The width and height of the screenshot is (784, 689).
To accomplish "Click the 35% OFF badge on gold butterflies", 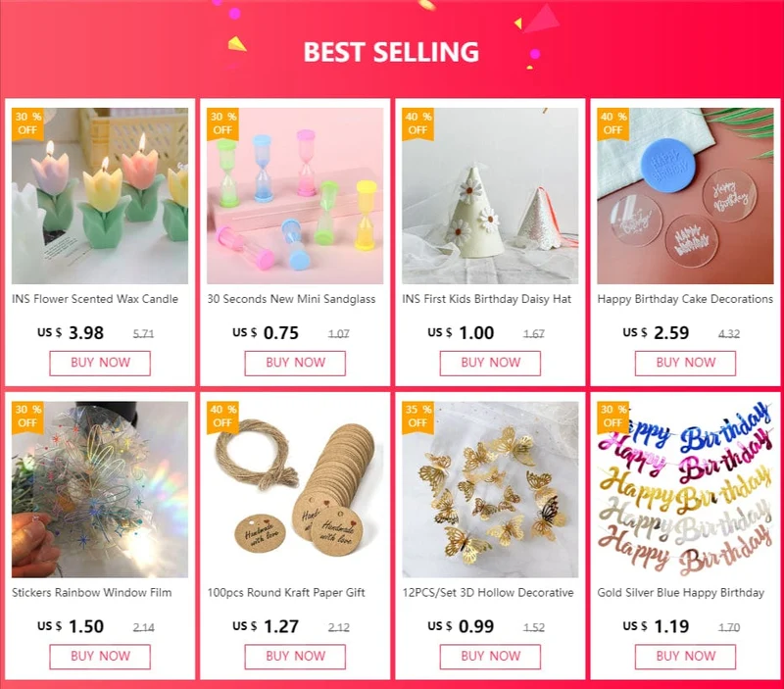I will pyautogui.click(x=418, y=417).
